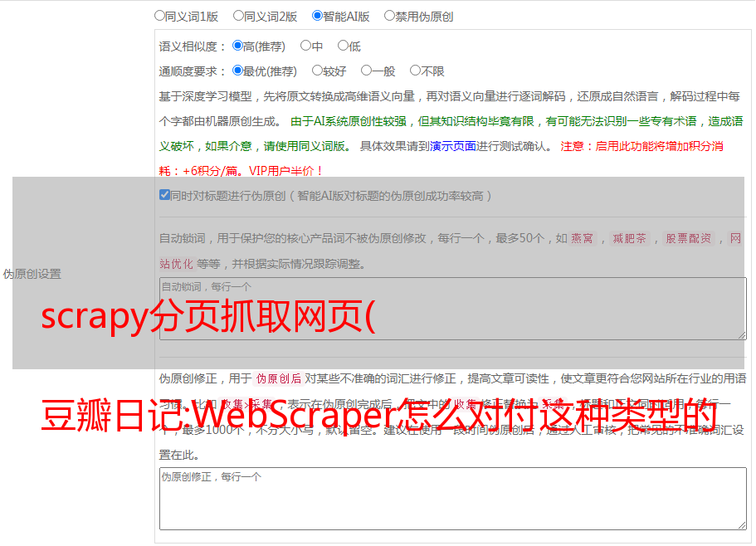Screen dimensions: 756x546
Task: Set 通顺度要求 to 不限
Action: (x=415, y=71)
